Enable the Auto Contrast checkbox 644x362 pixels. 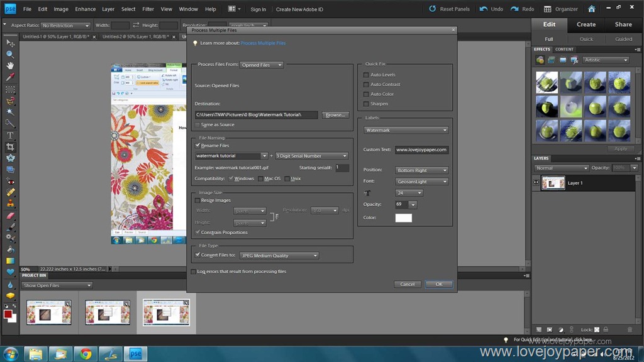point(366,84)
